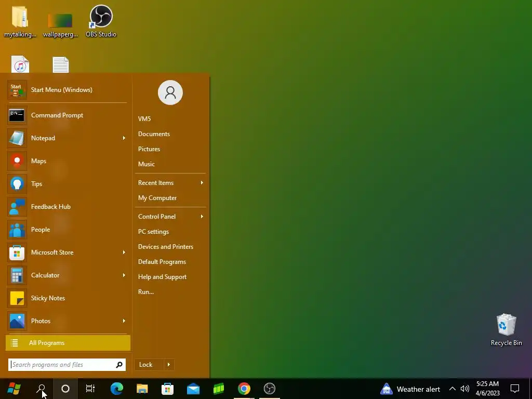Image resolution: width=532 pixels, height=399 pixels.
Task: Launch Feedback Hub
Action: [67, 207]
